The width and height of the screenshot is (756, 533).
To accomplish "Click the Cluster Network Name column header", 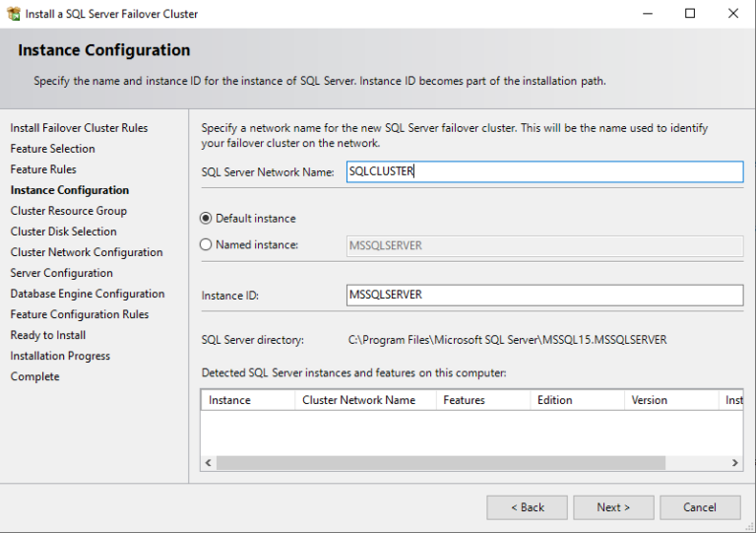I will [x=364, y=400].
